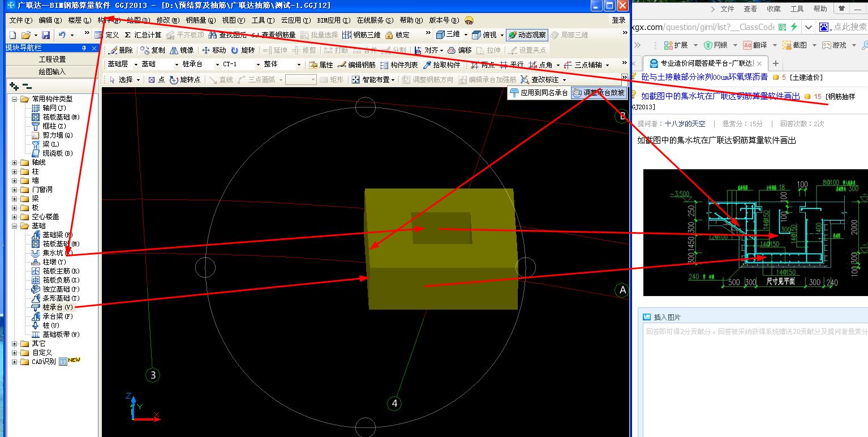Open the 在线服务(S) menu

[375, 20]
